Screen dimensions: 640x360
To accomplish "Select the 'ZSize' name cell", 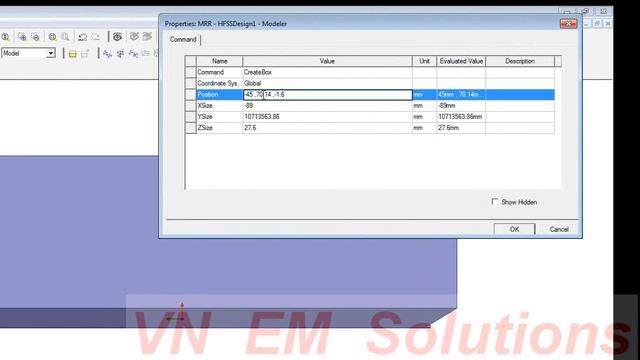I will coord(220,128).
